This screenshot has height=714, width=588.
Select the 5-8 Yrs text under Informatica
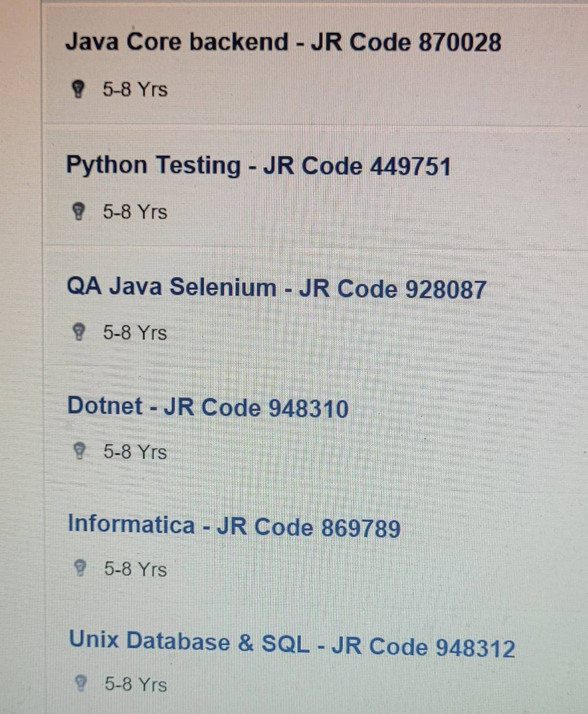(136, 569)
